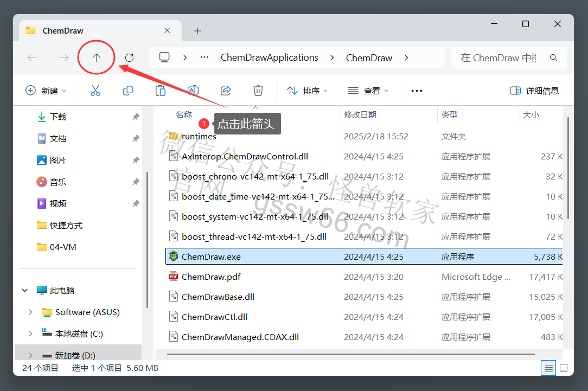The height and width of the screenshot is (391, 588).
Task: Toggle the Details pane button
Action: coord(534,91)
